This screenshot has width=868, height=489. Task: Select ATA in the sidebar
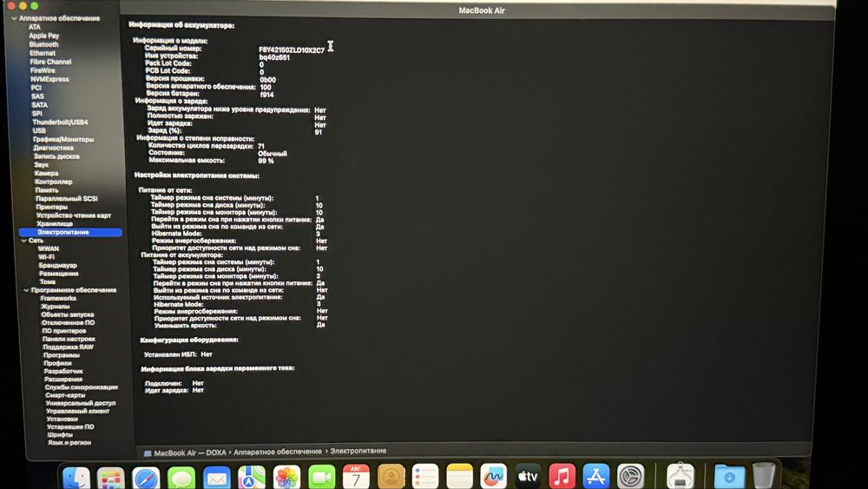point(35,27)
